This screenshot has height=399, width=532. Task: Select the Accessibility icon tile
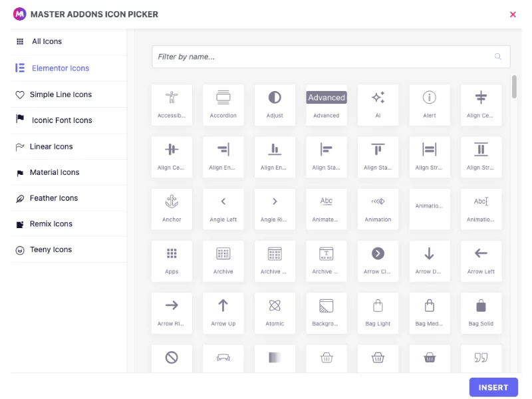tap(172, 105)
